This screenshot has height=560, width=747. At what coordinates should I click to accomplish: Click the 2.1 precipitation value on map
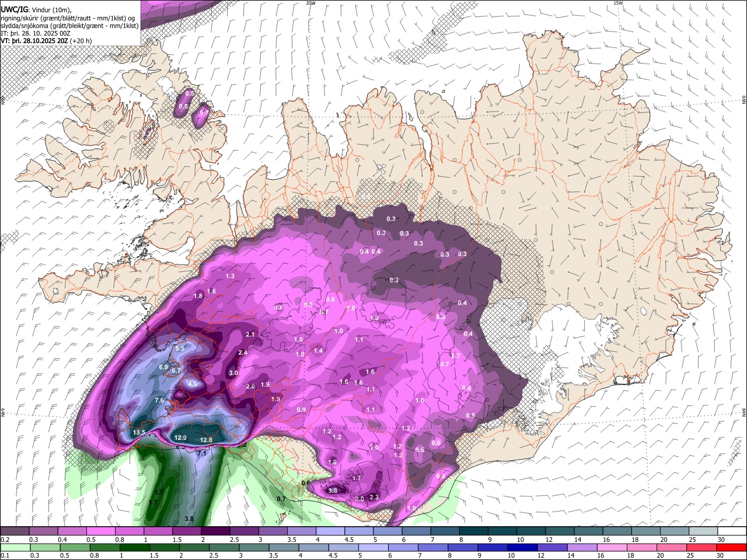(251, 334)
